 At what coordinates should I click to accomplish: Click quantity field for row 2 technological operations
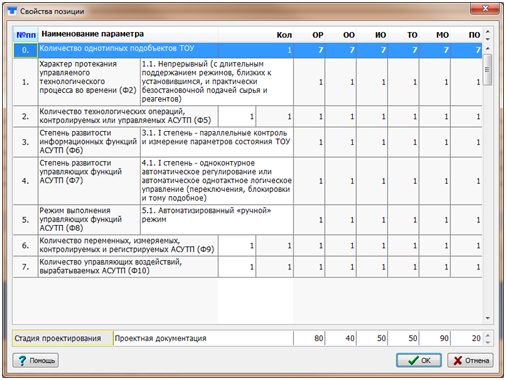pyautogui.click(x=237, y=117)
